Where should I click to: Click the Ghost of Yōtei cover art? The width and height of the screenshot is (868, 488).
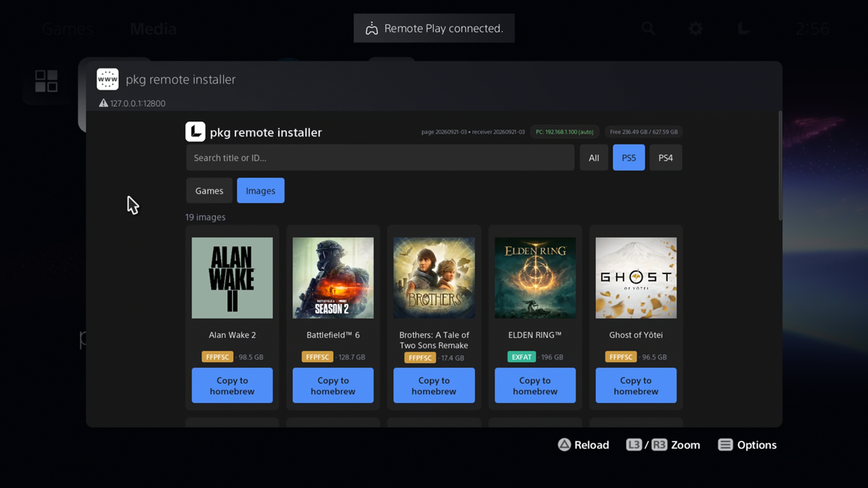pos(636,278)
